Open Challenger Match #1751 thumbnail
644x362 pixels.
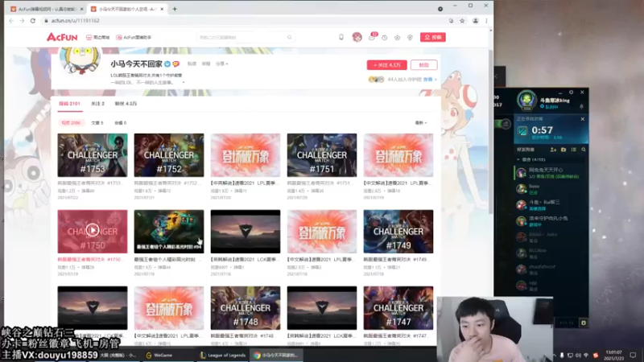tap(322, 155)
